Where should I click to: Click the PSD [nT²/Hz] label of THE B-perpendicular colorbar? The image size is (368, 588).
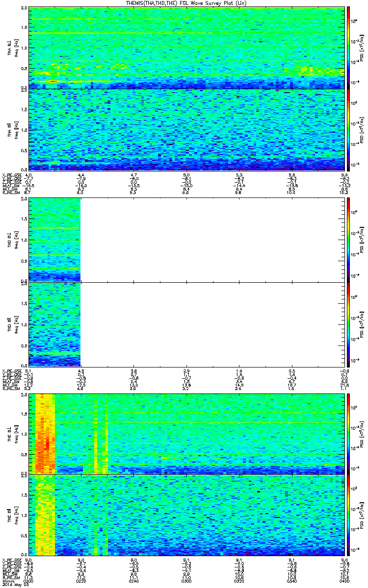362,434
